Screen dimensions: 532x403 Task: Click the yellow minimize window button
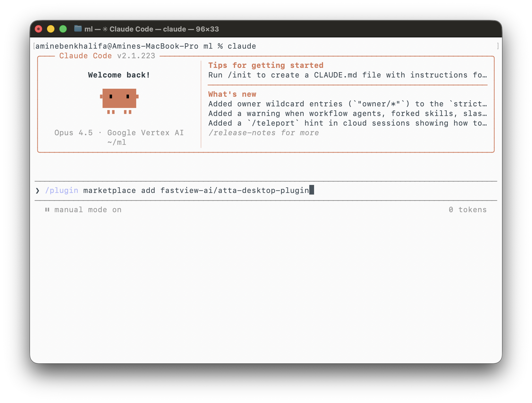[51, 29]
